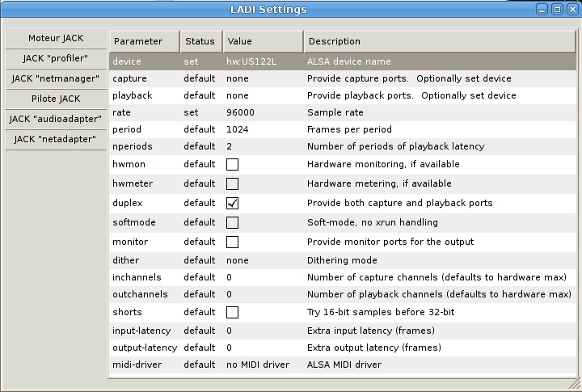Uncheck the duplex checkbox
This screenshot has height=392, width=582.
pos(233,203)
